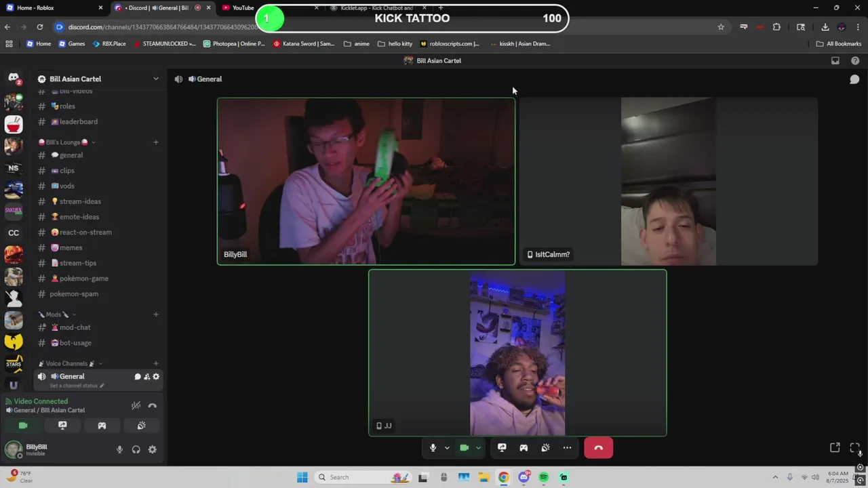Reload the page in browser
This screenshot has height=488, width=868.
point(40,27)
